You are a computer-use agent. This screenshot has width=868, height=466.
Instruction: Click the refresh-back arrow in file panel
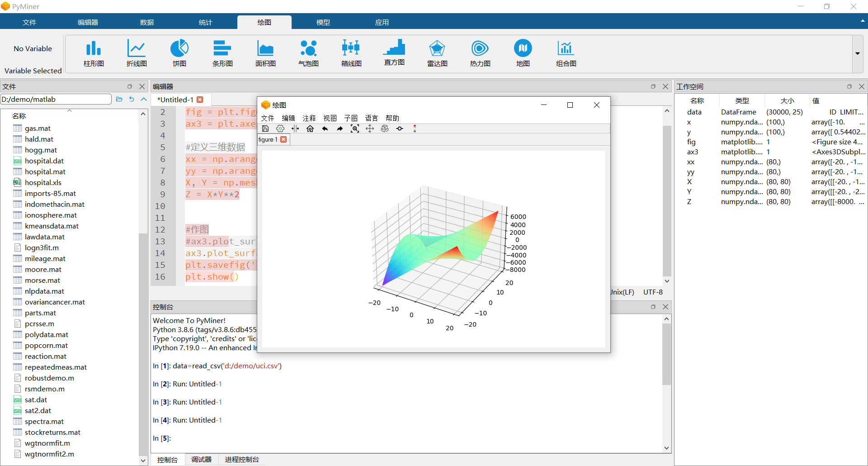pos(132,99)
